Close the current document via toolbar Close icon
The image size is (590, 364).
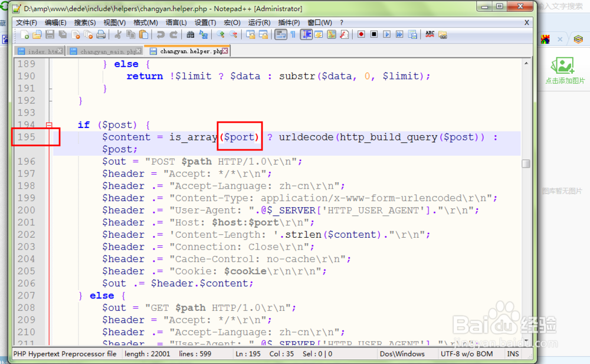coord(76,35)
